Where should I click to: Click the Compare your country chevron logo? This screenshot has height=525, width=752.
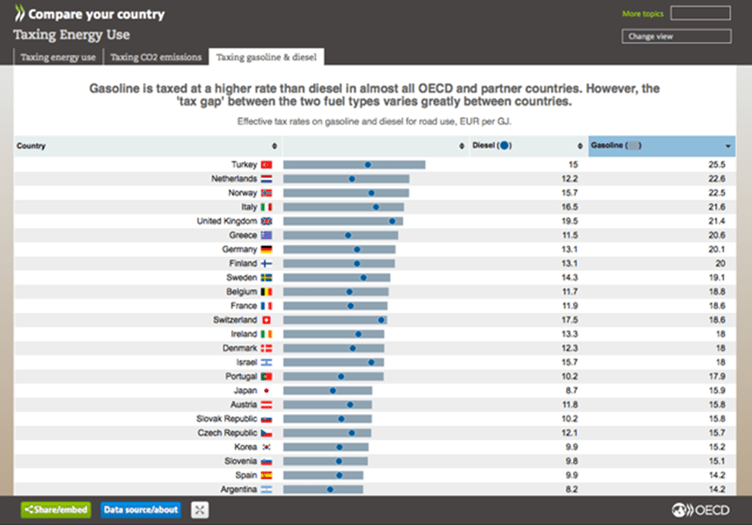tap(19, 15)
